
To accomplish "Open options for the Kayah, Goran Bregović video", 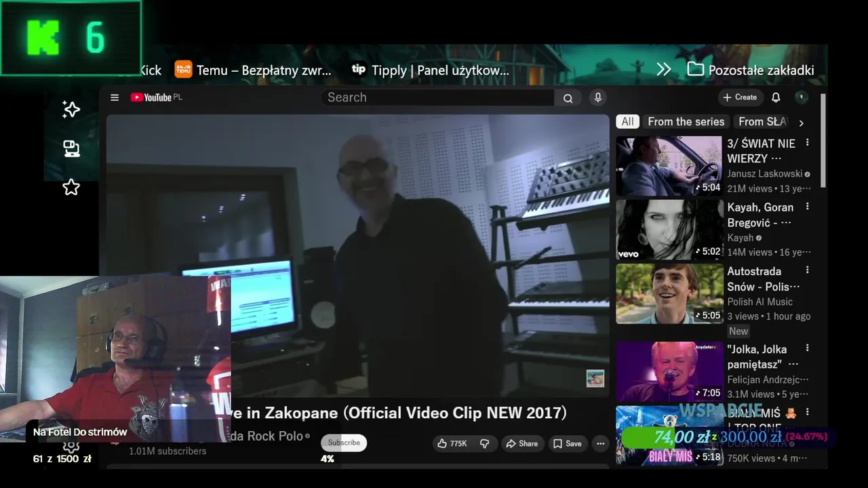I will pyautogui.click(x=807, y=206).
